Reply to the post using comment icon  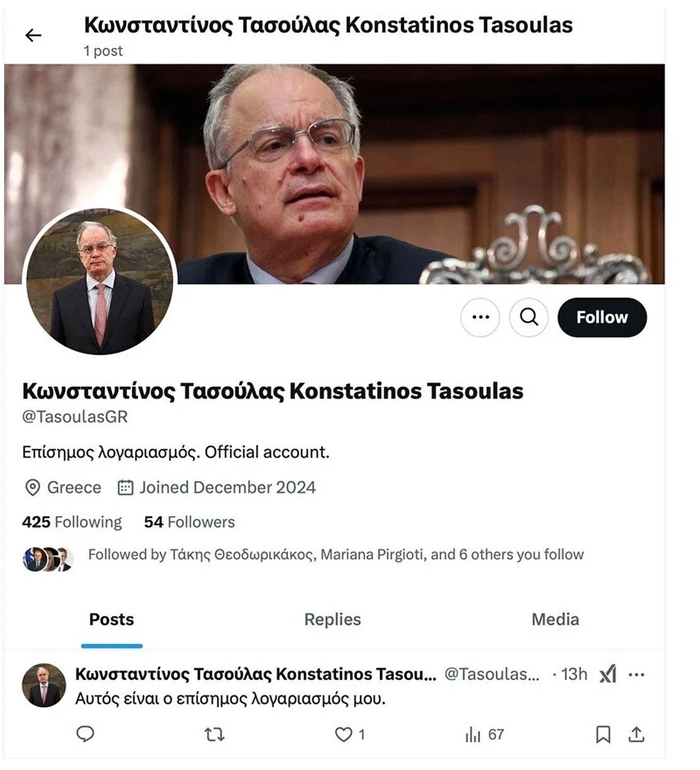[85, 735]
